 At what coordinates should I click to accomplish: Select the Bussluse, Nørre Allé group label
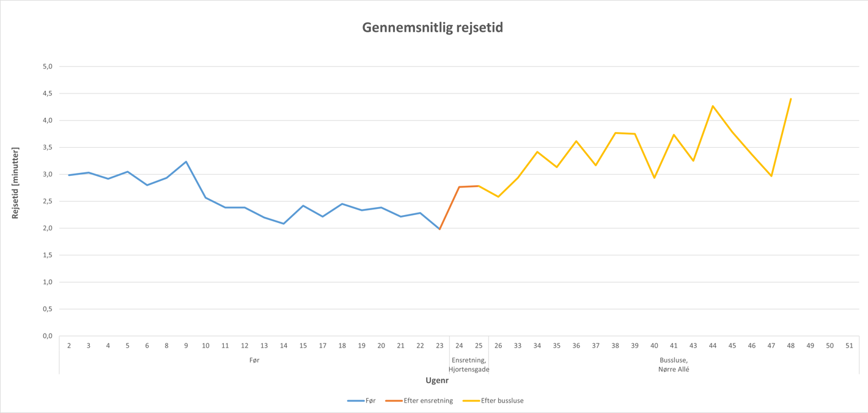[674, 365]
